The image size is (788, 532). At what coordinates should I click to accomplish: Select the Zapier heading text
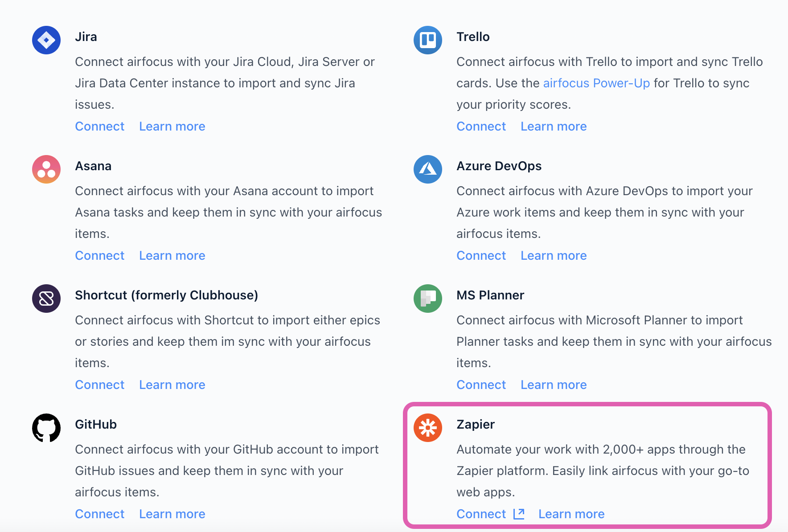476,425
